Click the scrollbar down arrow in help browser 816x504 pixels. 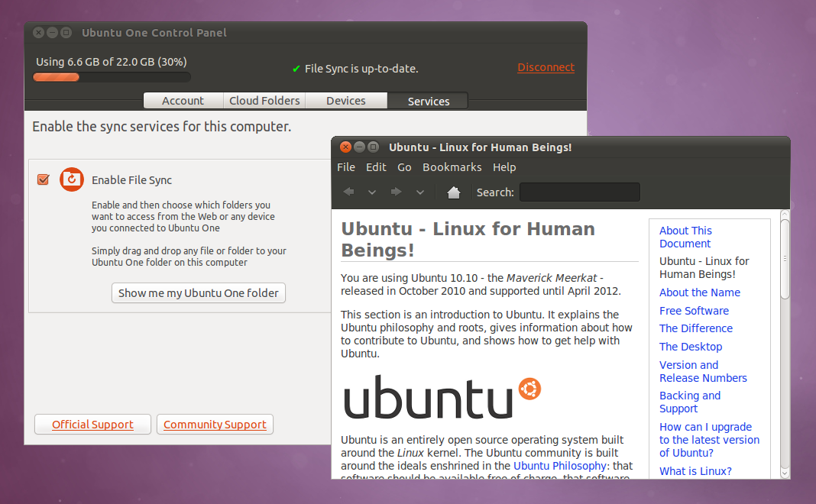pyautogui.click(x=785, y=473)
